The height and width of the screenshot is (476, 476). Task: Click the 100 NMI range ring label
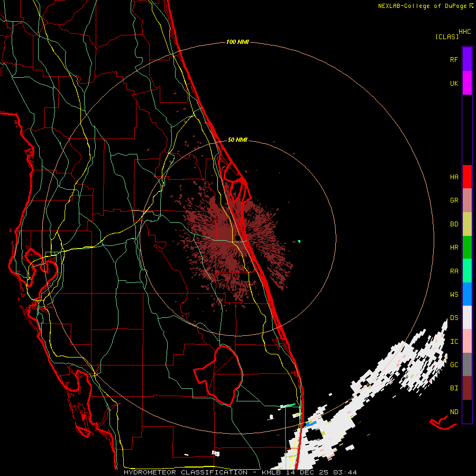[237, 42]
